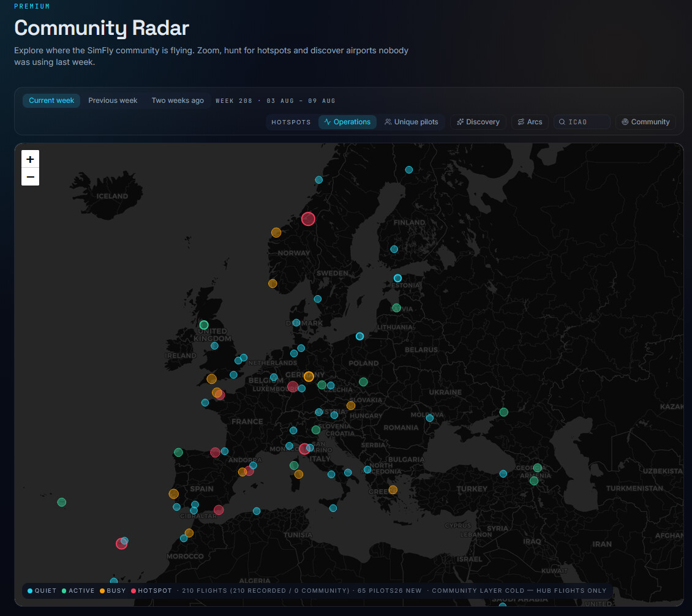Screen dimensions: 692x616
Task: Click the '210 FLIGHTS' status text
Action: [x=205, y=591]
